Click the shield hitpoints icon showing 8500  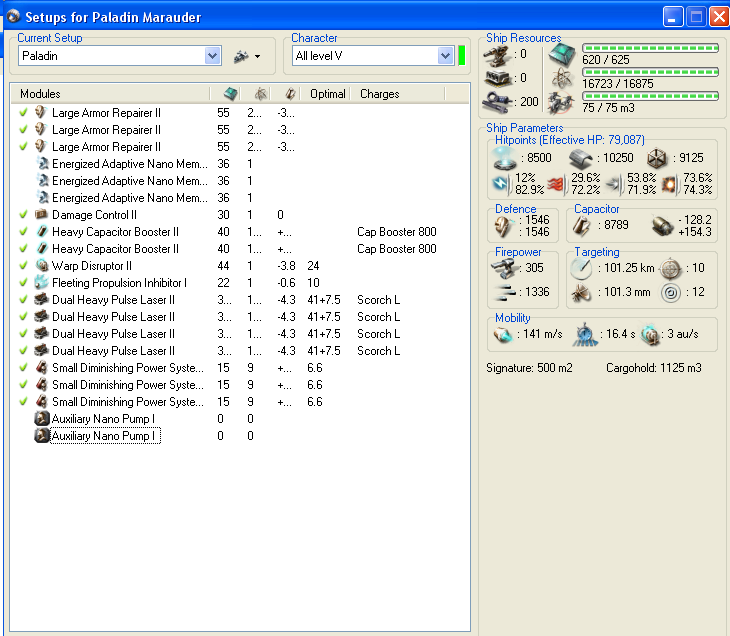(502, 157)
